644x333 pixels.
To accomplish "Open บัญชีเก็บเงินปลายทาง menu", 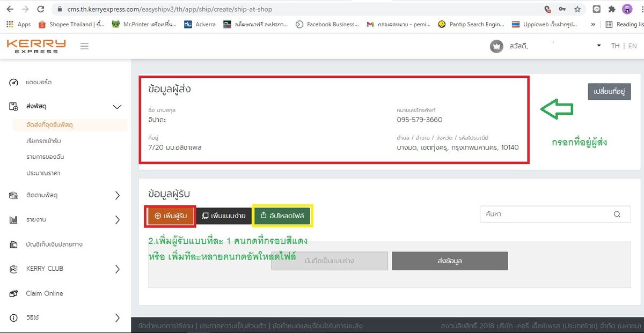I will click(54, 245).
